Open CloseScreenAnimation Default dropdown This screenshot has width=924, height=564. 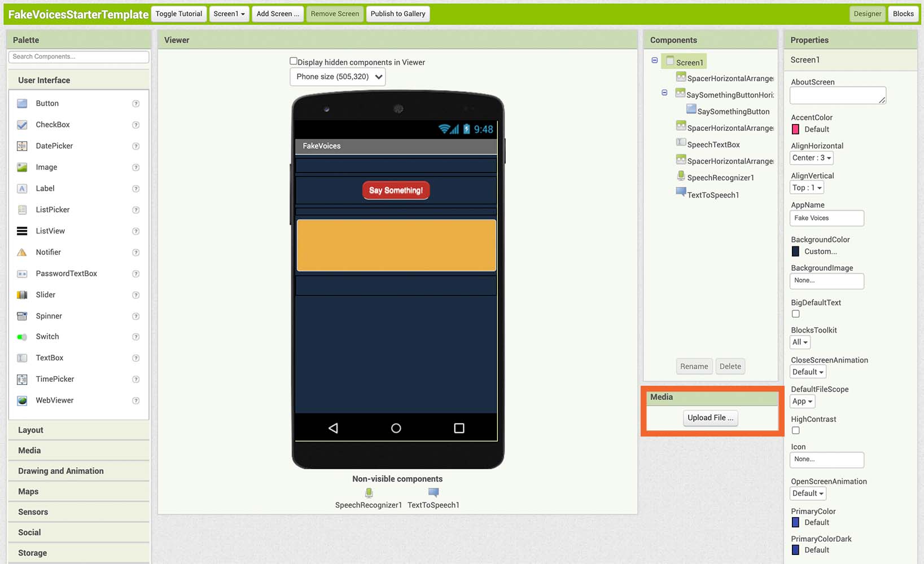[x=808, y=372]
